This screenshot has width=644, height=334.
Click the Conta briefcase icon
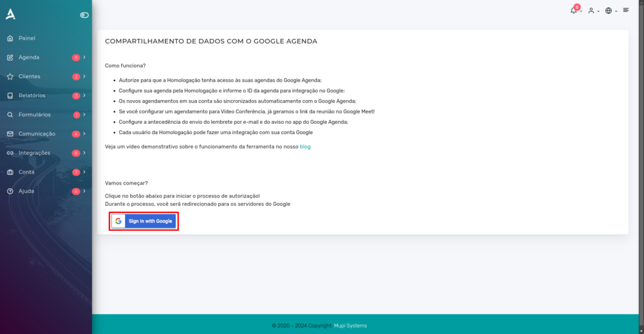(10, 172)
